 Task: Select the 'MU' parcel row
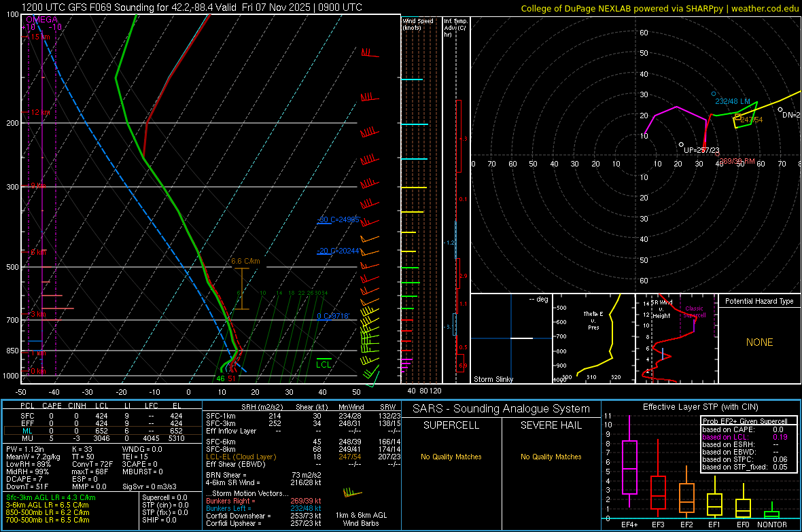[x=103, y=438]
